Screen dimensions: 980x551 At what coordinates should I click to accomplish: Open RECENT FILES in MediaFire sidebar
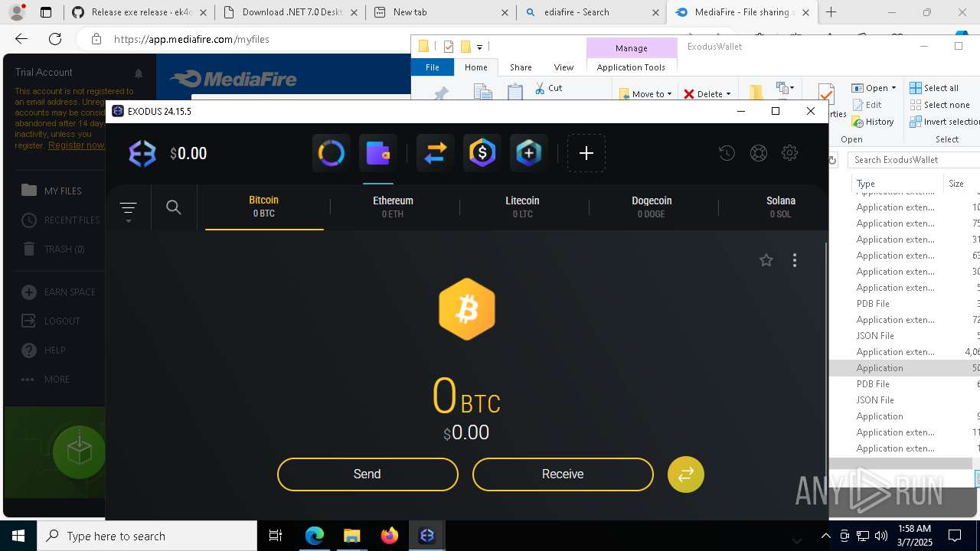tap(61, 220)
